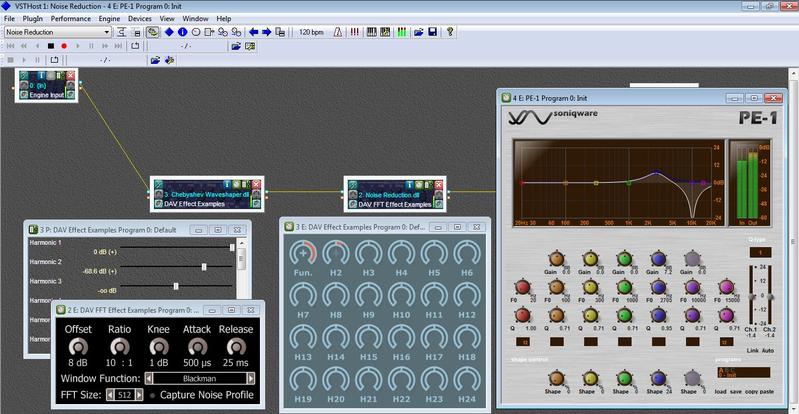Click the red F0 knob in PE-1
The image size is (799, 414).
point(523,288)
